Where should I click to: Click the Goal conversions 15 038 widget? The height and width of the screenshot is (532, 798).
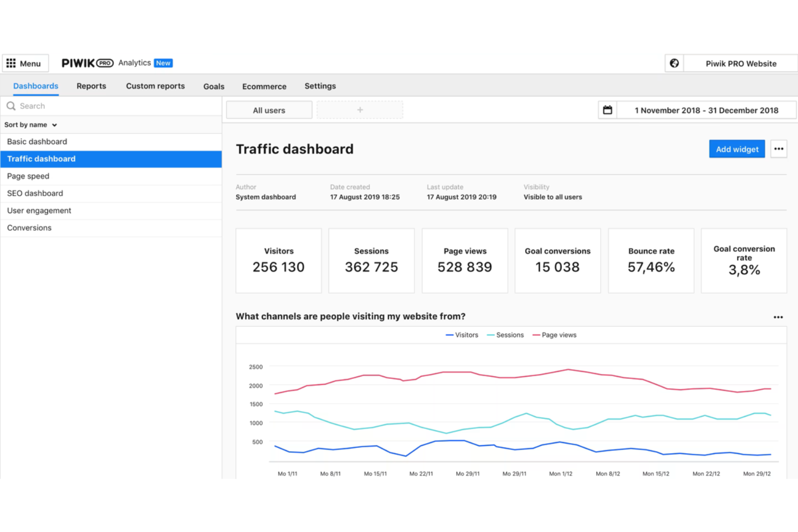(558, 261)
